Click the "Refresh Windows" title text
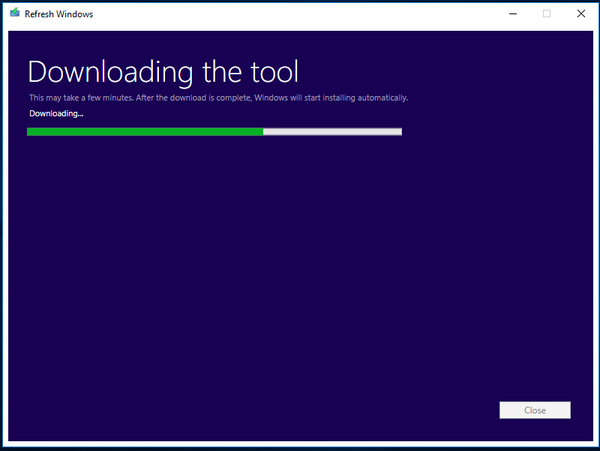600x451 pixels. pos(59,14)
